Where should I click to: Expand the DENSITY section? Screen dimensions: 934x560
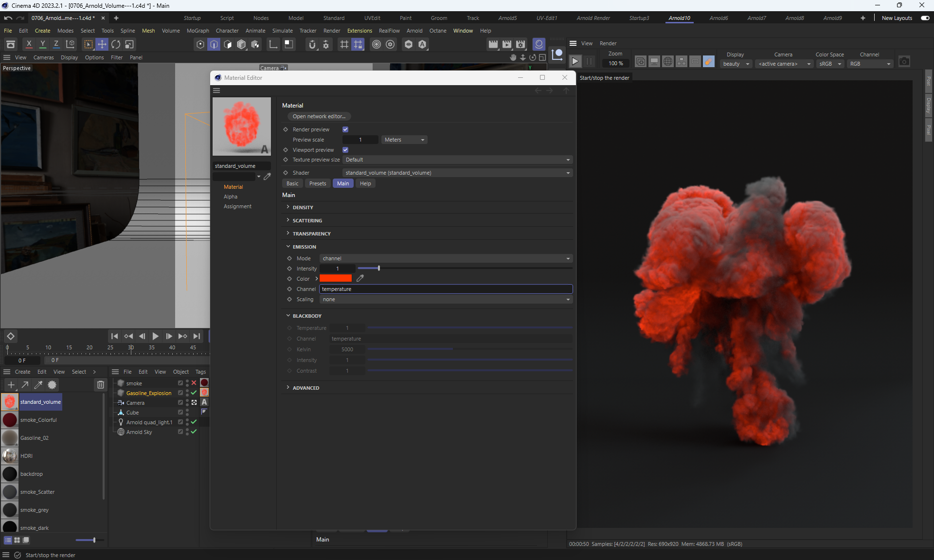coord(303,207)
